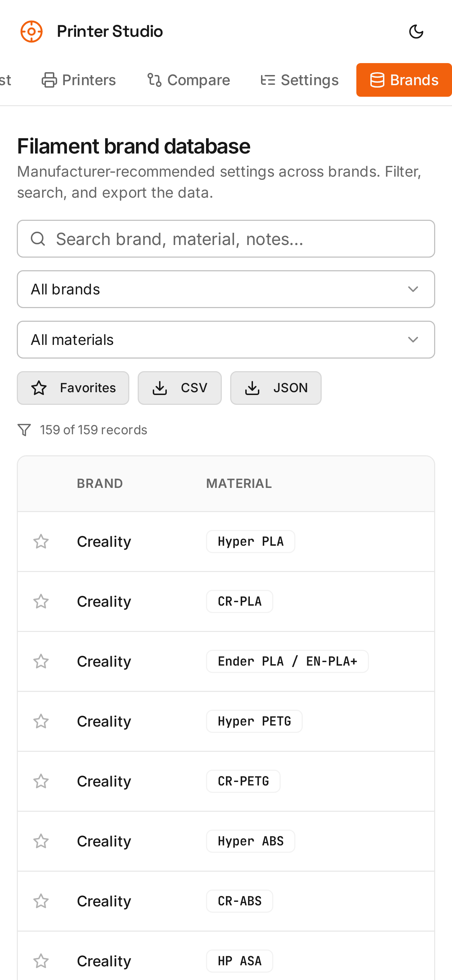Select the Brands tab
The height and width of the screenshot is (980, 452).
click(404, 80)
